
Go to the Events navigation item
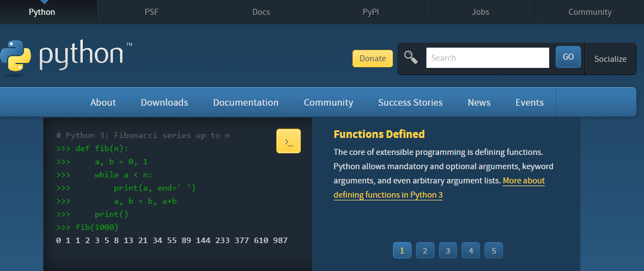529,102
